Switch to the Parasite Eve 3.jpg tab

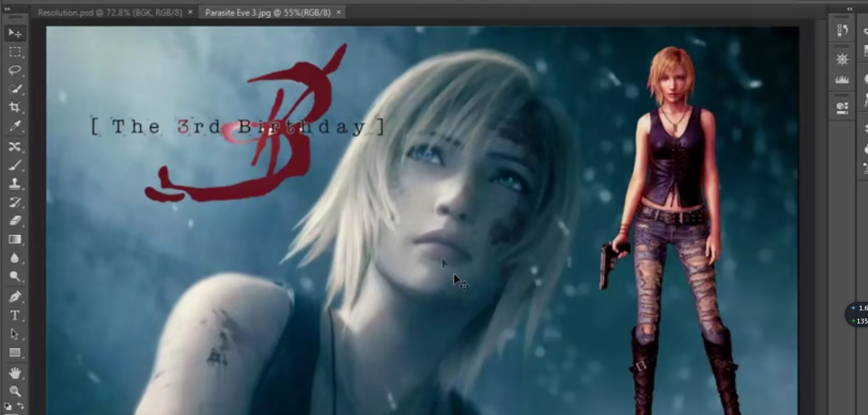pos(268,12)
